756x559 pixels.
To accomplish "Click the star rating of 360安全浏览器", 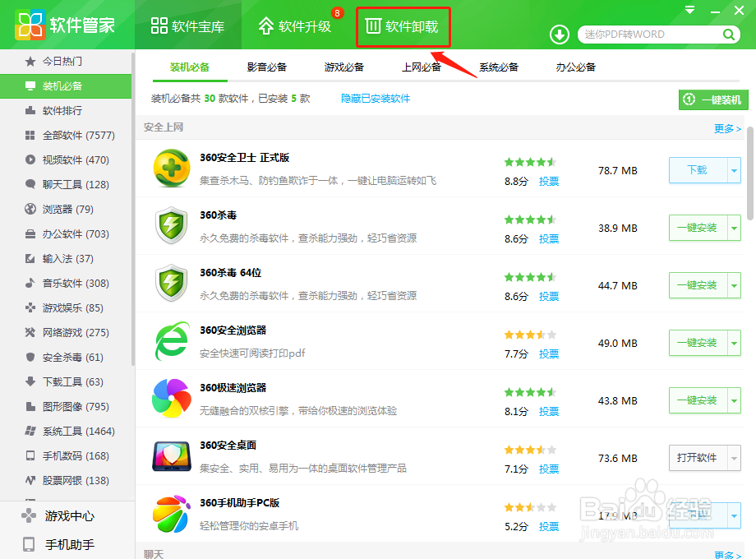I will [530, 335].
